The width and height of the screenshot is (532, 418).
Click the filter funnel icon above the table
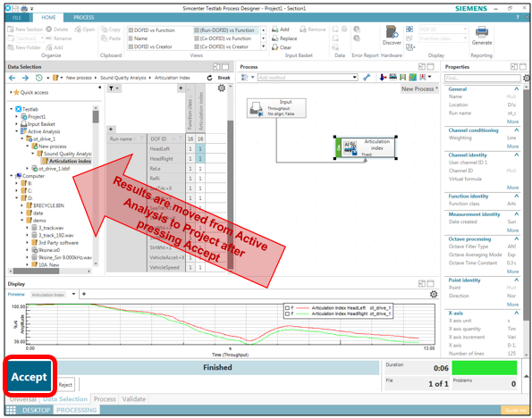tap(111, 88)
